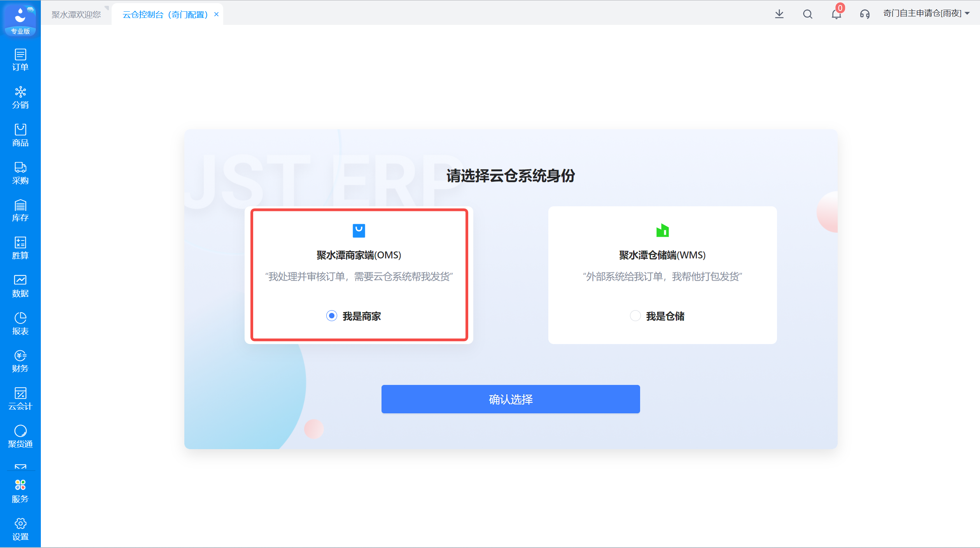The height and width of the screenshot is (548, 980).
Task: Click the 外部系统给我订单 description text
Action: tap(662, 277)
